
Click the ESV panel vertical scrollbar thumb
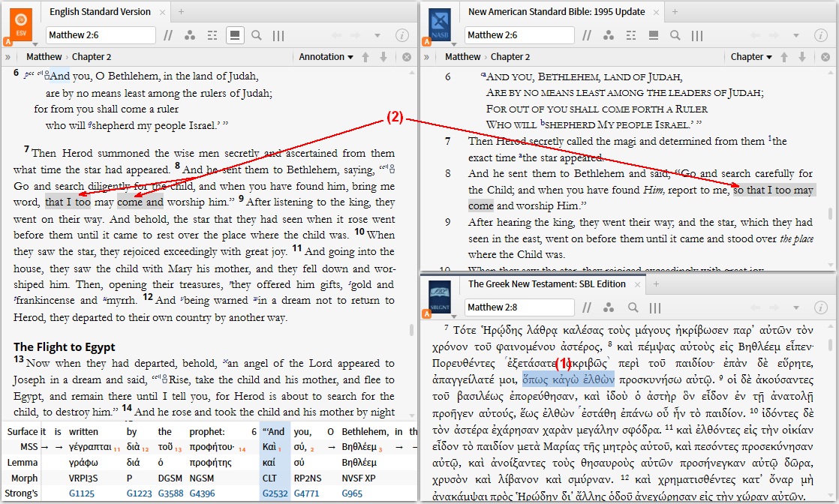click(x=411, y=329)
